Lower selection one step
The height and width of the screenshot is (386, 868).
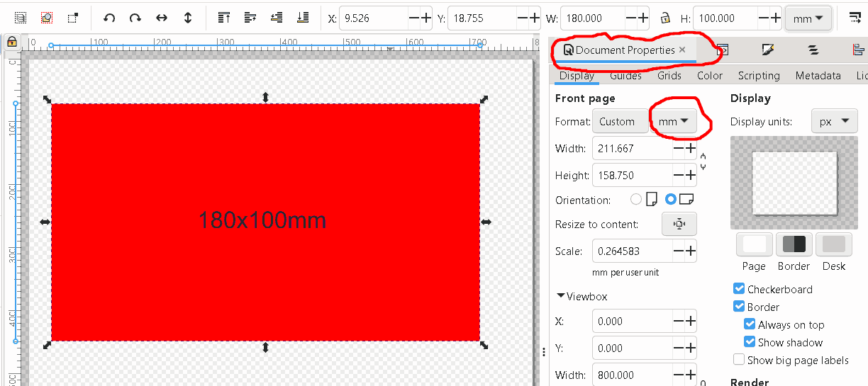[277, 18]
